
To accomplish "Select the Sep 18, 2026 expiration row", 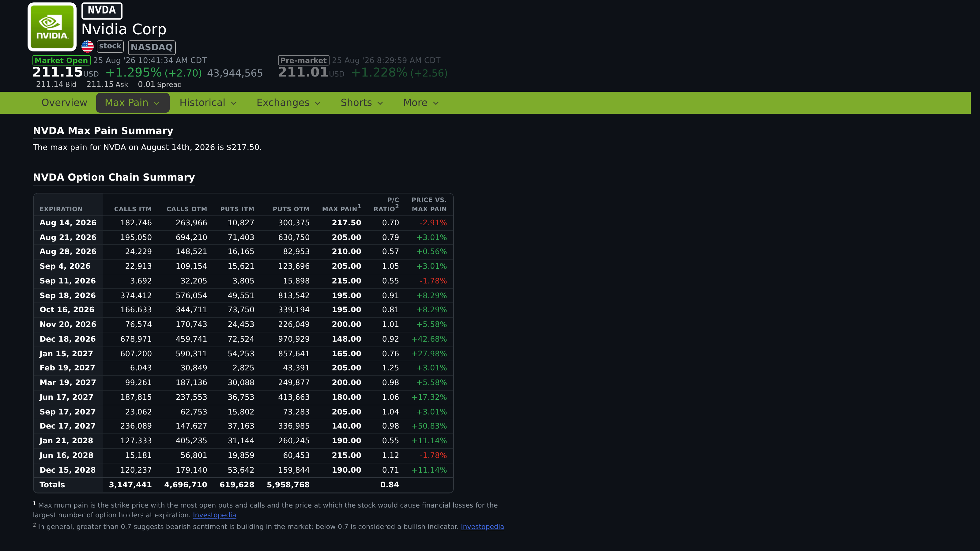I will click(x=243, y=295).
